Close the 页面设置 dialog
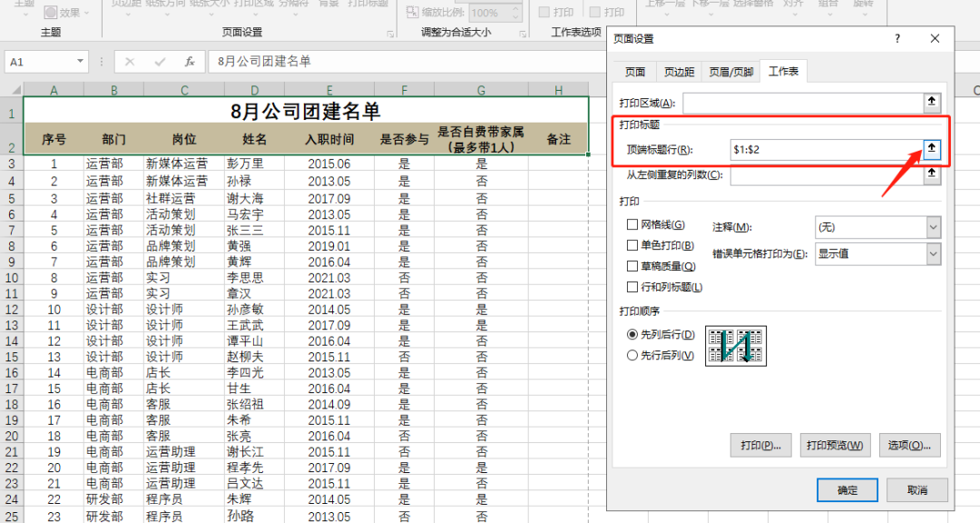Viewport: 980px width, 523px height. pyautogui.click(x=935, y=39)
